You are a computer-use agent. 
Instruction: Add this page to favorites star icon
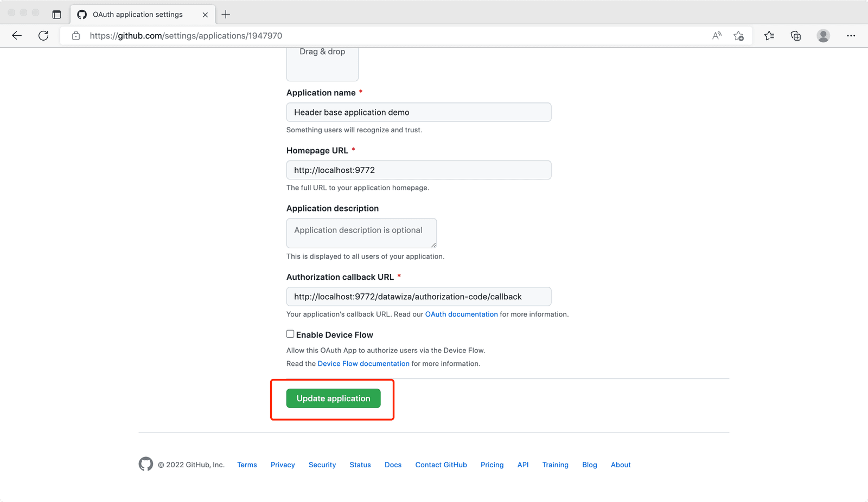(738, 36)
